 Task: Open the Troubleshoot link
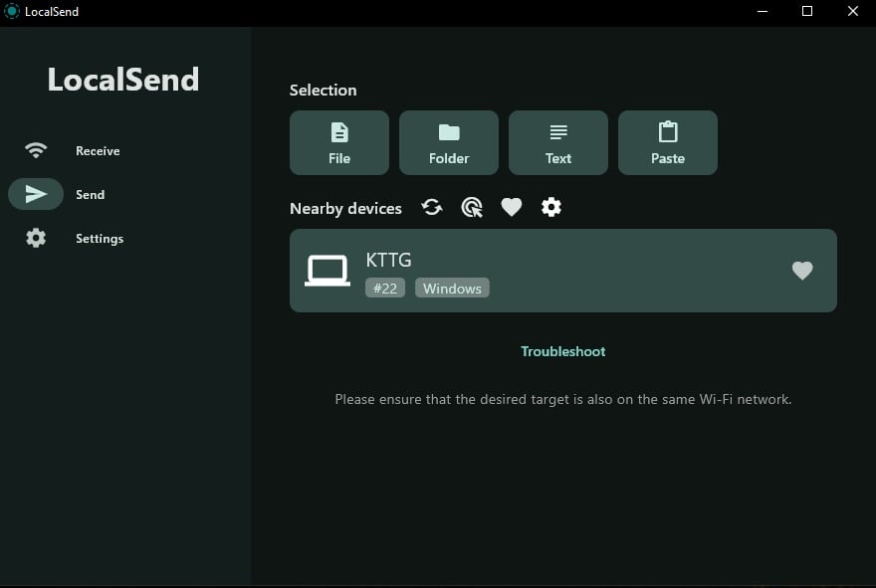pyautogui.click(x=563, y=351)
